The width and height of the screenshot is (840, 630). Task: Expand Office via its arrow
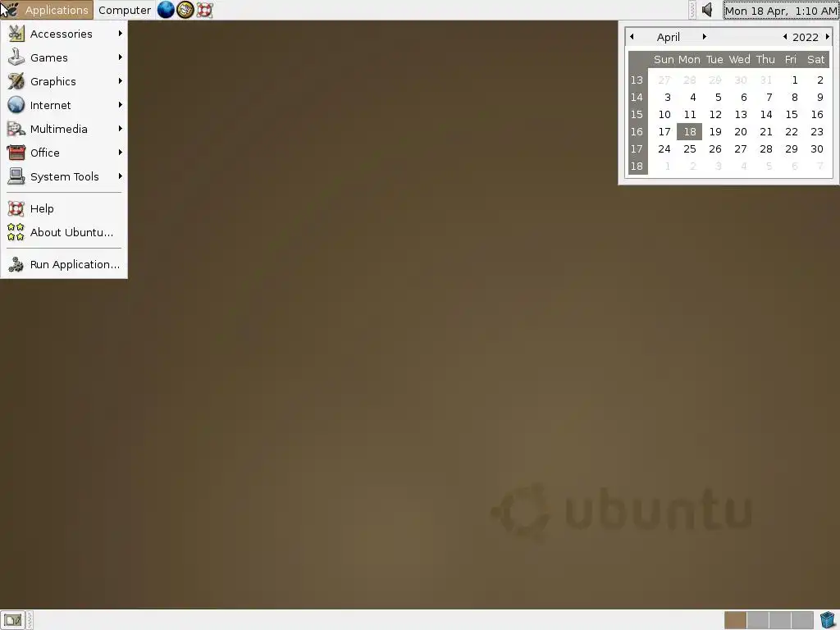coord(120,152)
